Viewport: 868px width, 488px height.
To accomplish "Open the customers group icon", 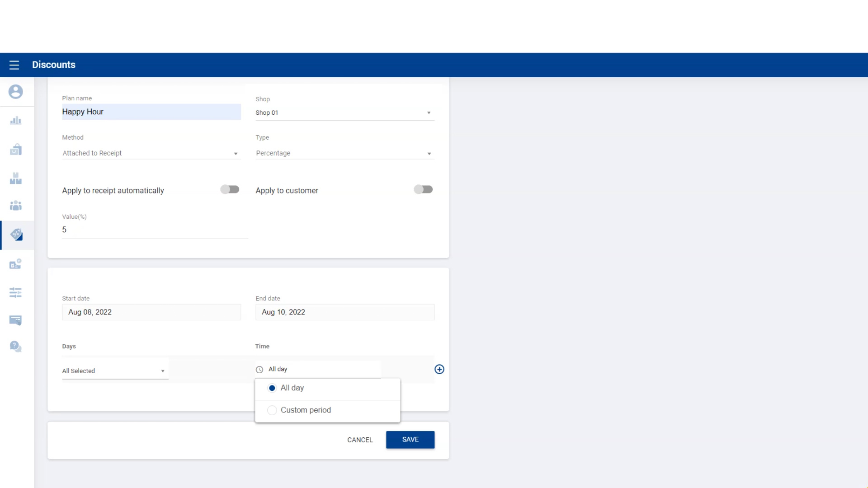I will (15, 206).
